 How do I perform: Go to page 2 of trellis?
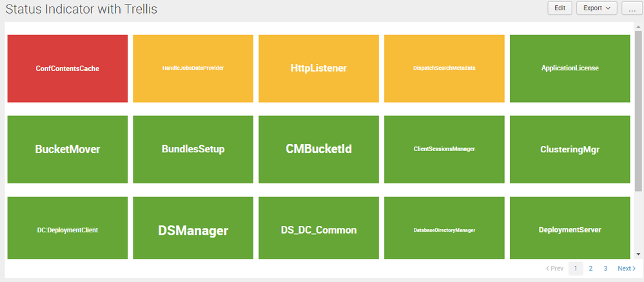[x=590, y=268]
